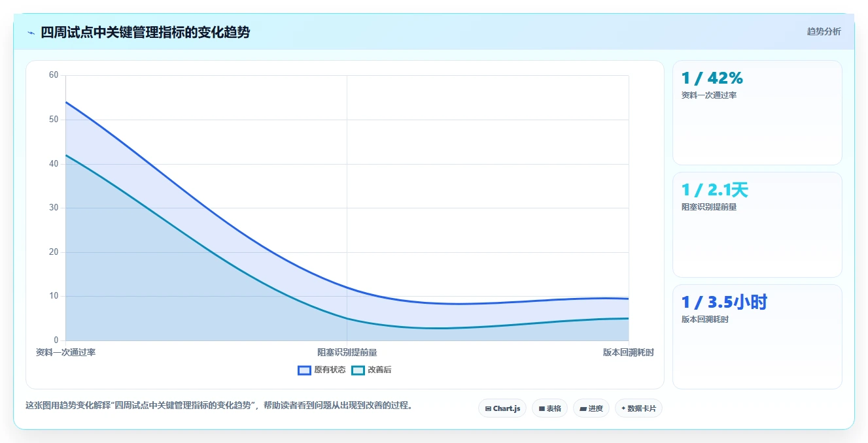Click the 改善后 teal legend swatch
Screen dimensions: 868x443
[358, 370]
